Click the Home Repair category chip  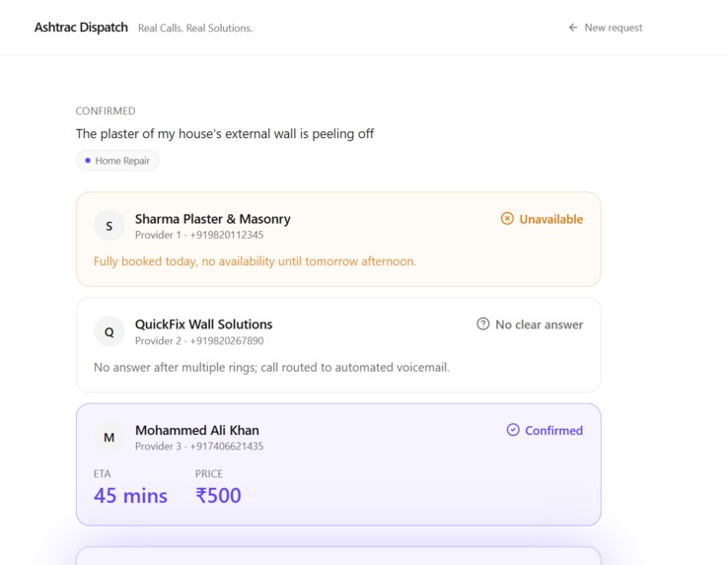point(117,161)
